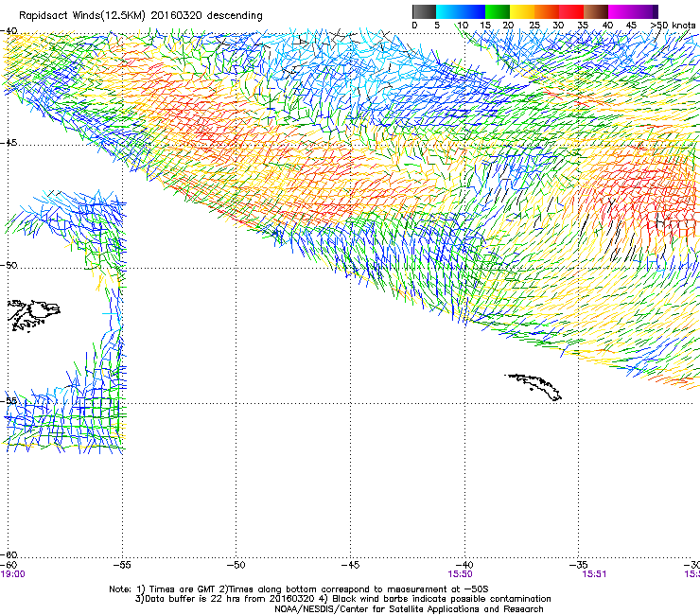Click the "NOAA/NESDIS/Center for Satellite Applications and Research" credit
Viewport: 700px width, 615px height.
pos(409,609)
